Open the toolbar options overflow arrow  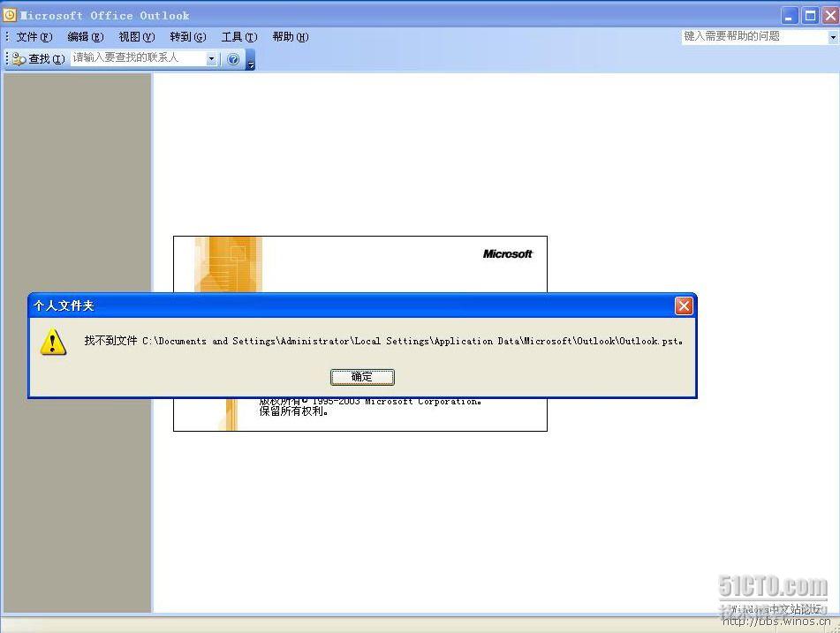pyautogui.click(x=250, y=60)
